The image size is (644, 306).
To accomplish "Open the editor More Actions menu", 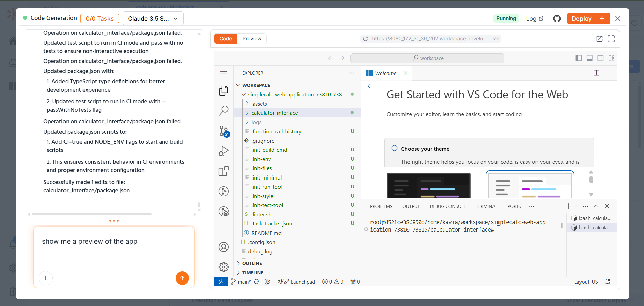I will pyautogui.click(x=607, y=73).
